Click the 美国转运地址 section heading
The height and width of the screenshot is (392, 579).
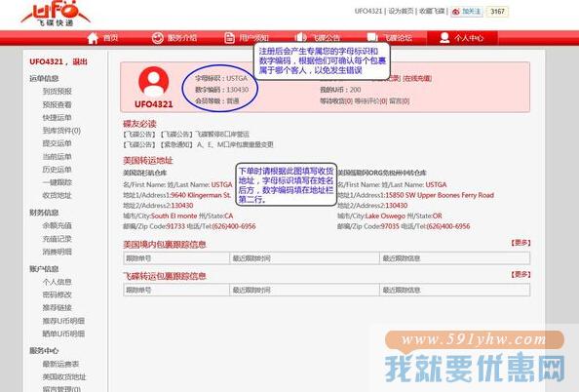click(x=148, y=161)
